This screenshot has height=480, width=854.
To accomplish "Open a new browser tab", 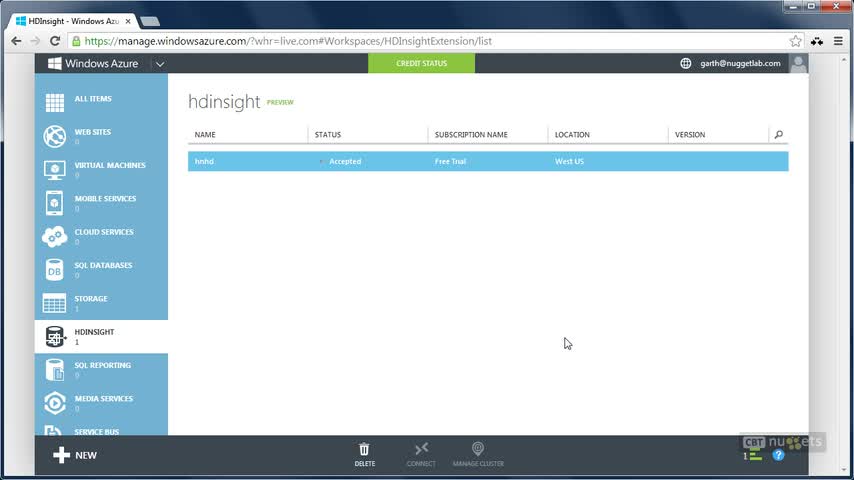I will pyautogui.click(x=150, y=21).
